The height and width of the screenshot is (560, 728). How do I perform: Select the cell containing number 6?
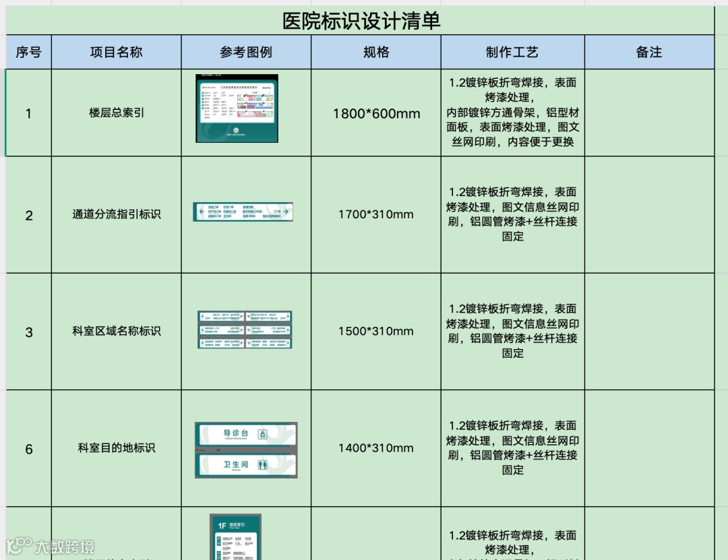click(x=28, y=447)
